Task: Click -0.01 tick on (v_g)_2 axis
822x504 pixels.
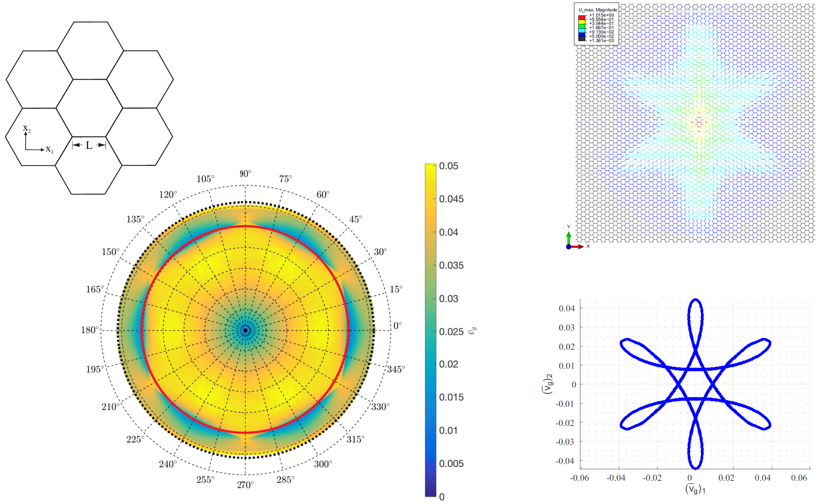Action: coord(565,404)
